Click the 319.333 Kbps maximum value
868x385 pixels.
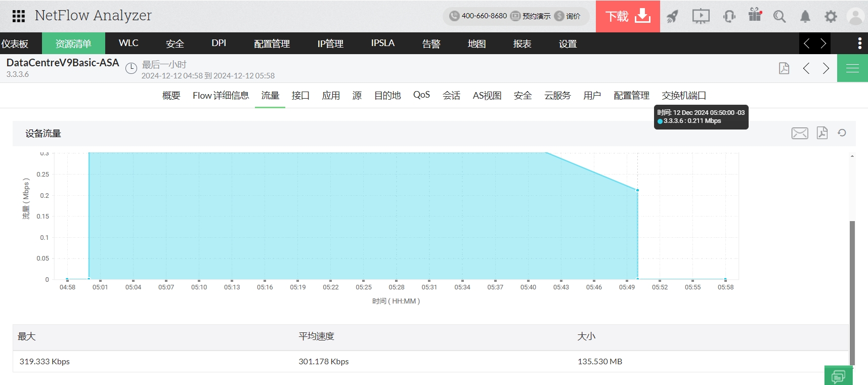45,361
